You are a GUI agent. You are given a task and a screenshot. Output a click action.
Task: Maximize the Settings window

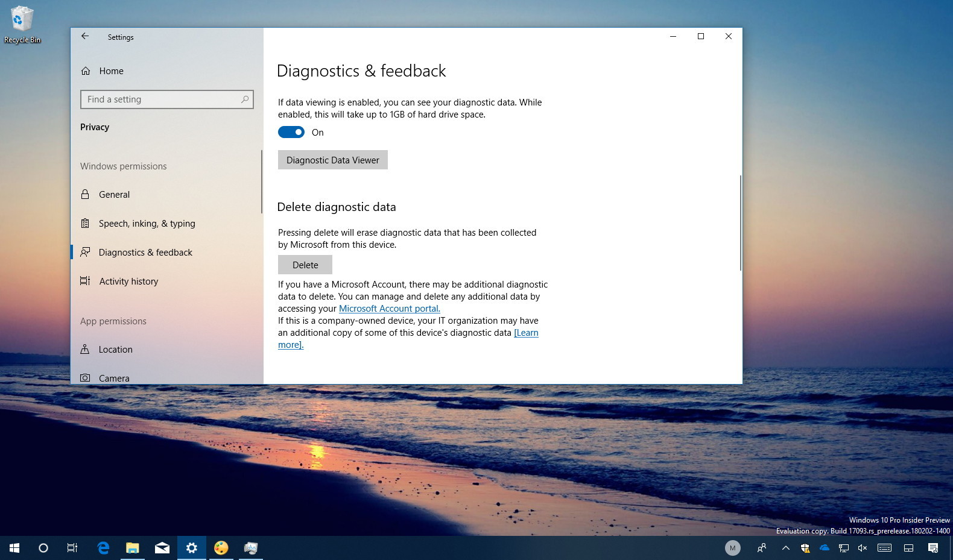(x=701, y=36)
